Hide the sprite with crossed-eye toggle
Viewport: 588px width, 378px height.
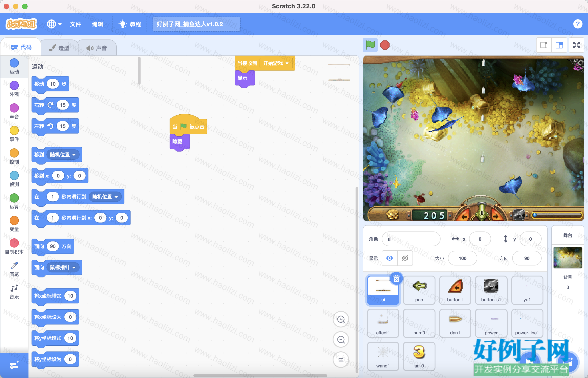coord(405,258)
